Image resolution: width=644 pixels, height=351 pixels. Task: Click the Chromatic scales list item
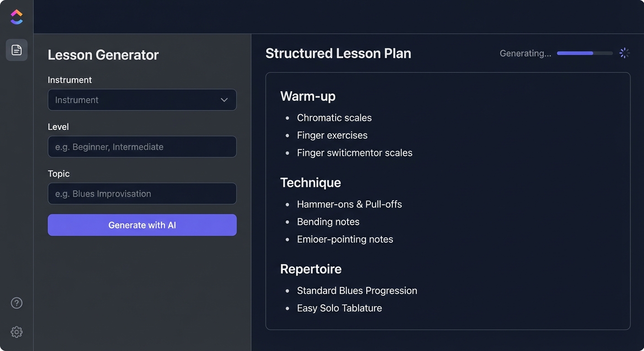(x=334, y=118)
